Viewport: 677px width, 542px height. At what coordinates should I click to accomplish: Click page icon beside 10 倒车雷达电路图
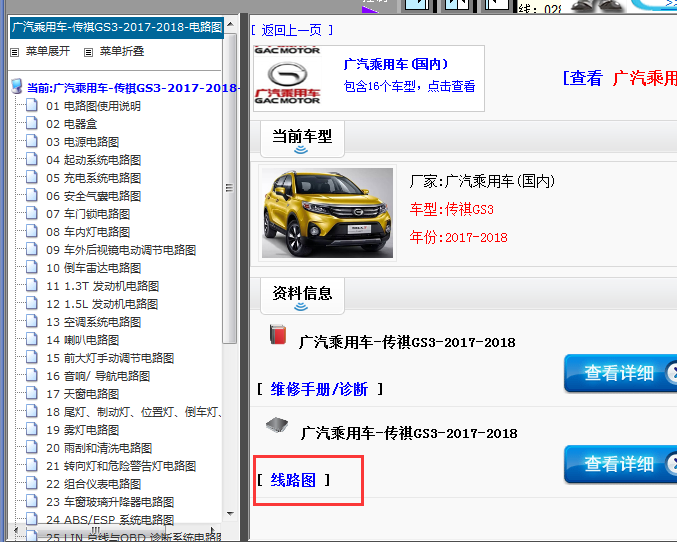pyautogui.click(x=32, y=267)
